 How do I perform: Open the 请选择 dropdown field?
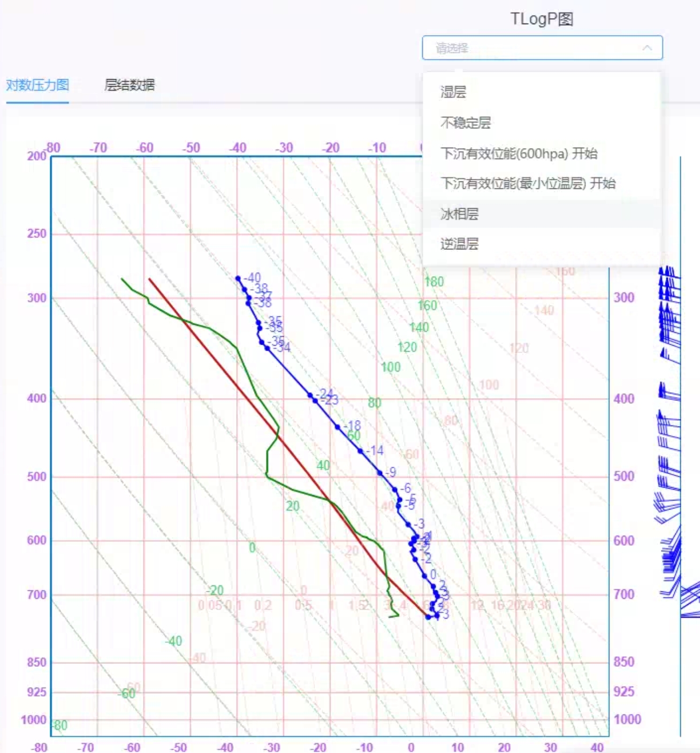click(x=542, y=48)
